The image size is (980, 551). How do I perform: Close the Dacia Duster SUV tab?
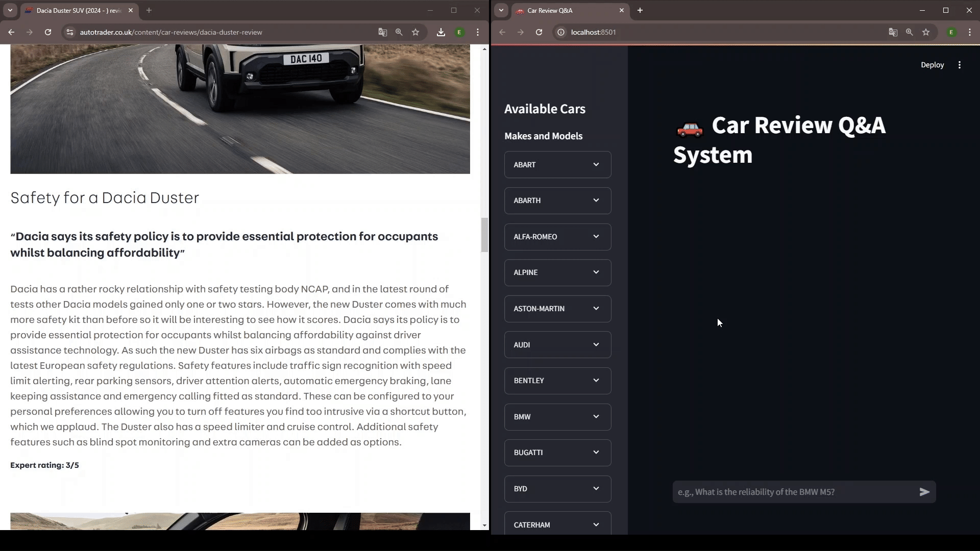[131, 10]
